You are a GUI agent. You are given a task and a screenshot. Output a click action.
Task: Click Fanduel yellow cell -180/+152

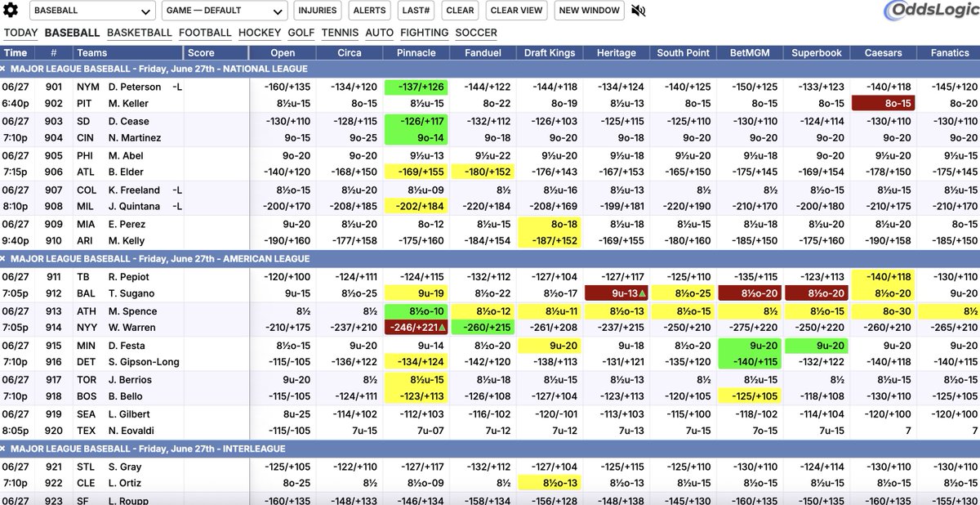click(483, 172)
